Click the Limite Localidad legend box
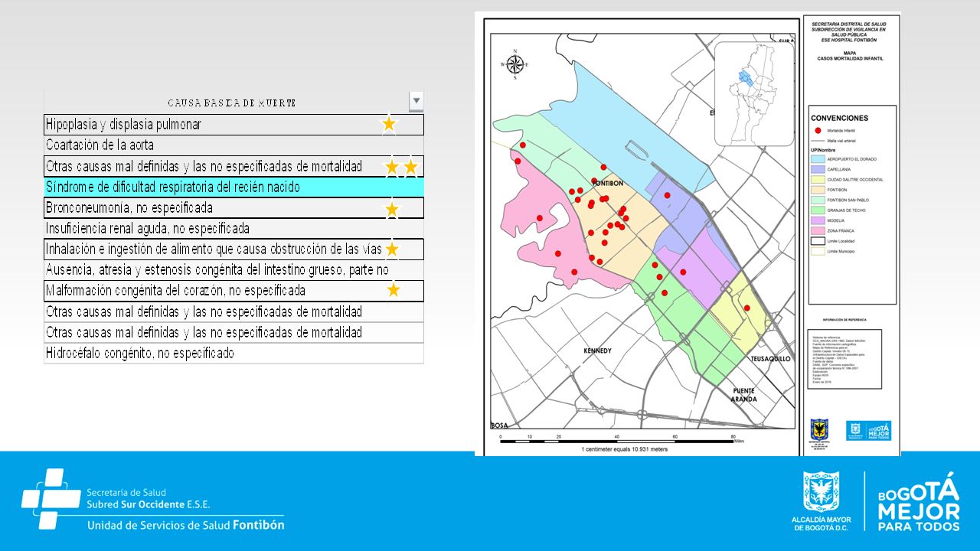This screenshot has height=551, width=980. coord(818,240)
